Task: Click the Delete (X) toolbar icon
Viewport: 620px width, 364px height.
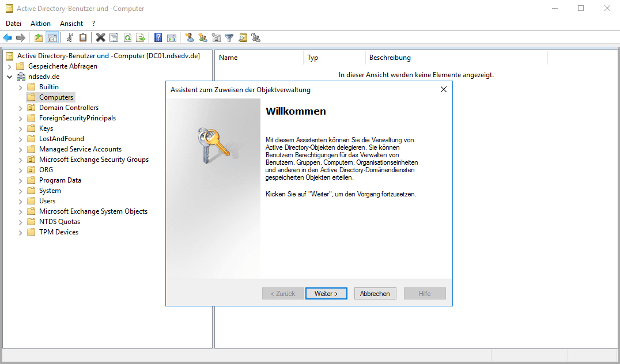Action: (x=100, y=38)
